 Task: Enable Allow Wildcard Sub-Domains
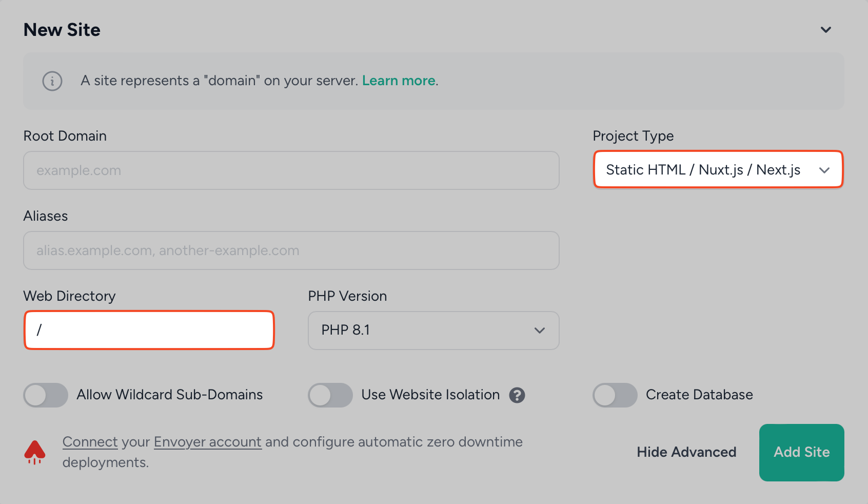tap(45, 395)
